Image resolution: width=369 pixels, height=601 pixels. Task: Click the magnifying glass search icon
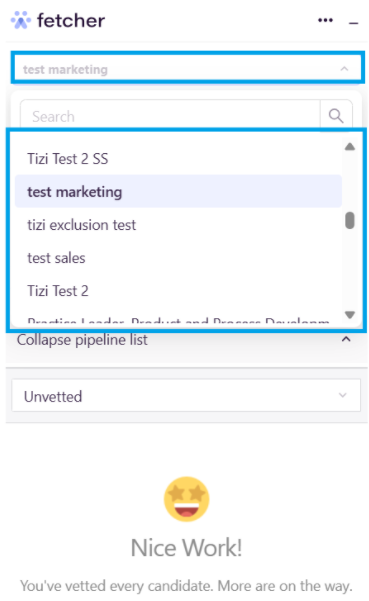[336, 115]
